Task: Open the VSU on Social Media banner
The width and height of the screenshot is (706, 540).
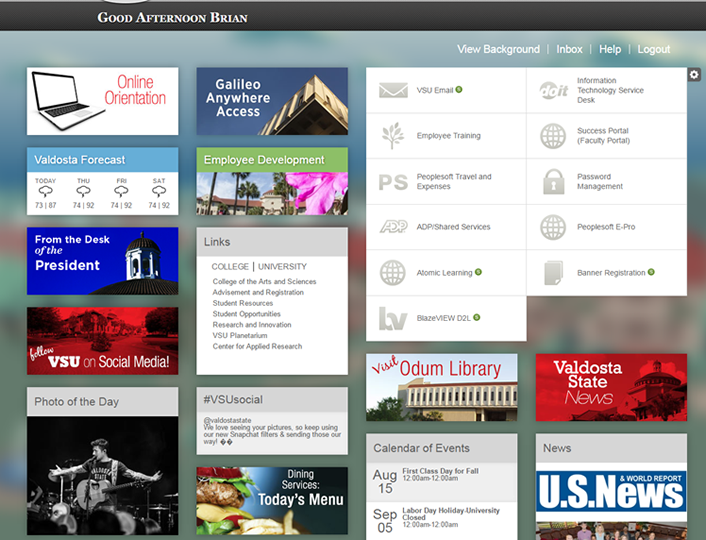Action: tap(103, 341)
